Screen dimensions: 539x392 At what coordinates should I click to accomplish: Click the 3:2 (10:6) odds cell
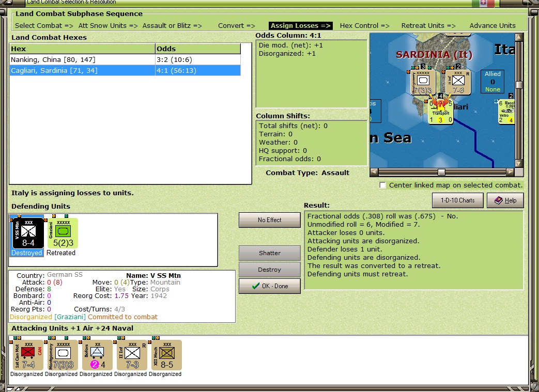(198, 60)
